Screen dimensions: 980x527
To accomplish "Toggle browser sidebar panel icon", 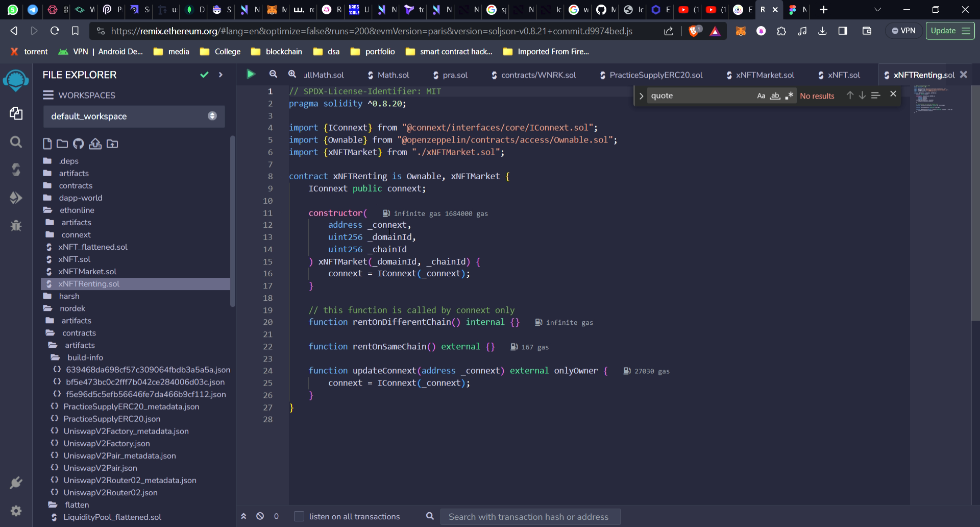I will click(843, 31).
